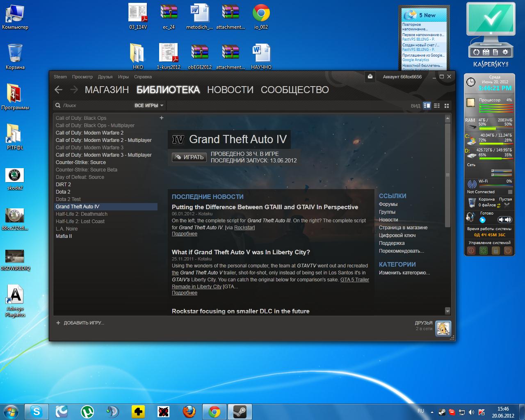Expand the ВСЕ ИГРЫ filter dropdown
The height and width of the screenshot is (420, 525).
[149, 106]
